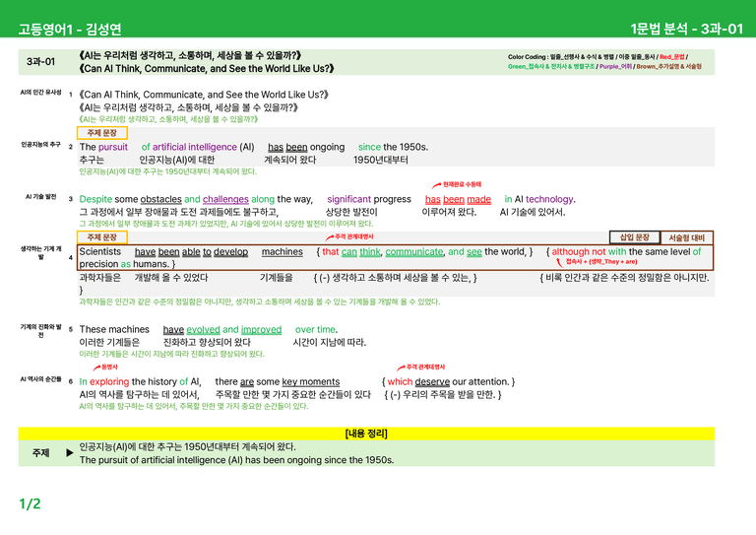Click underlined phrase has been made
Screen dimensions: 756x535
pyautogui.click(x=458, y=199)
